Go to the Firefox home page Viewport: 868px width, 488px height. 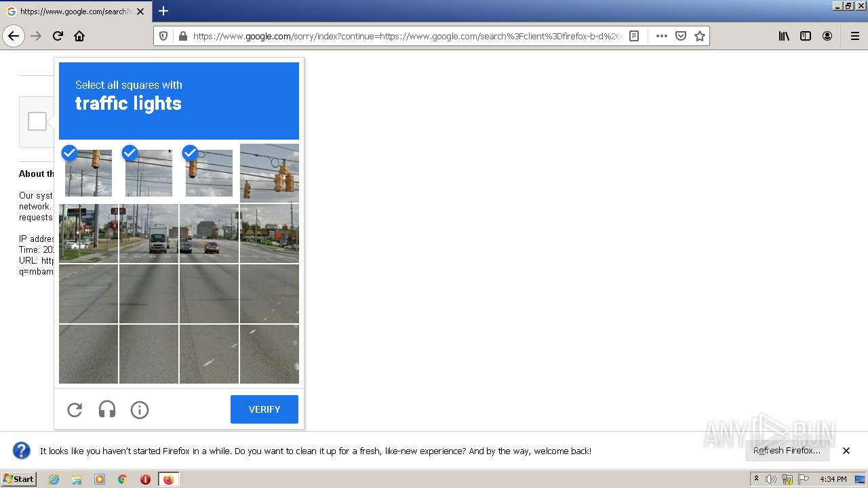pyautogui.click(x=79, y=36)
